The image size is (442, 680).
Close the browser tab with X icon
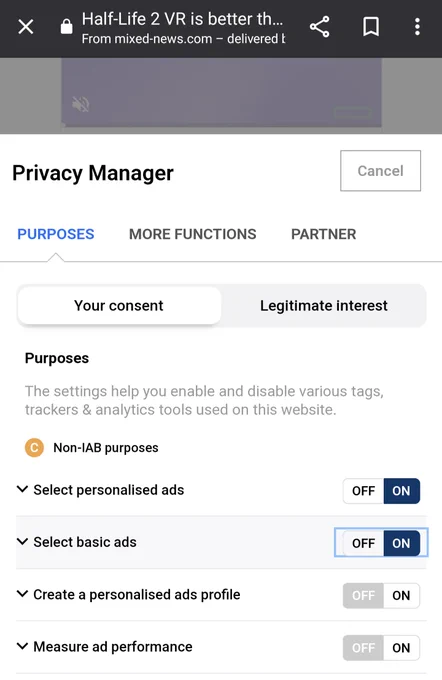[x=26, y=27]
